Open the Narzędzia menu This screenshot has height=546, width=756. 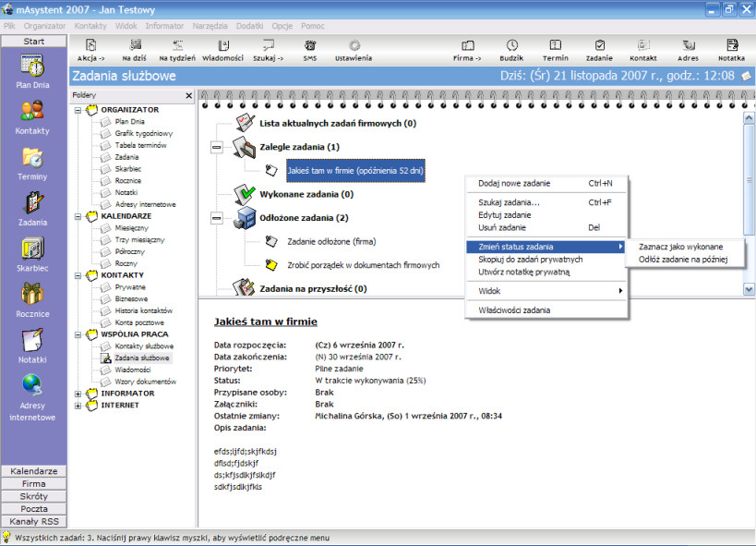(x=210, y=26)
